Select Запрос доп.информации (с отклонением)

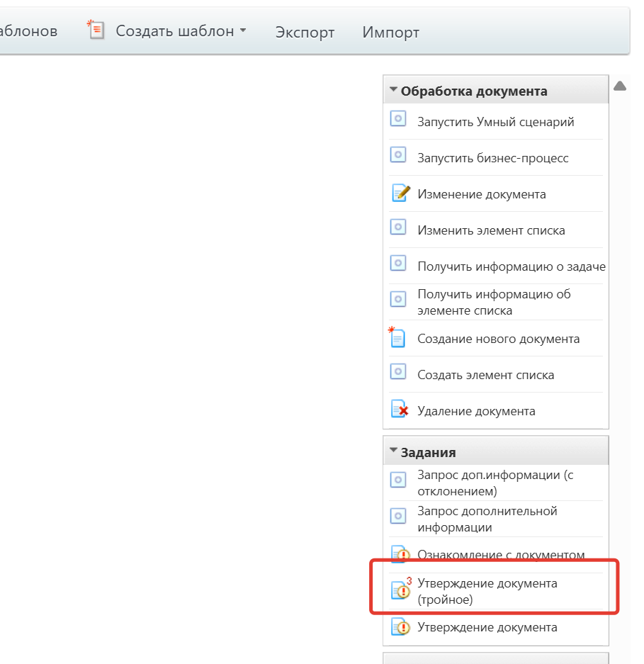(x=495, y=483)
